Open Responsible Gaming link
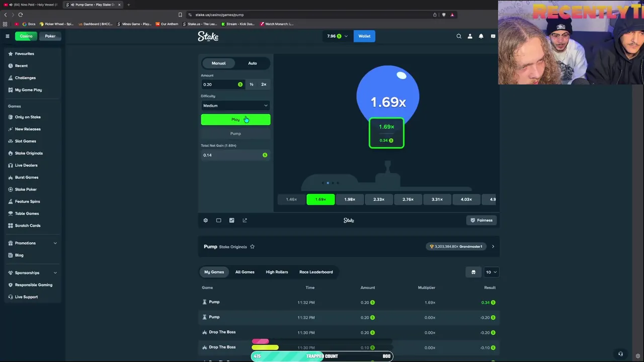This screenshot has height=362, width=644. coord(33,285)
